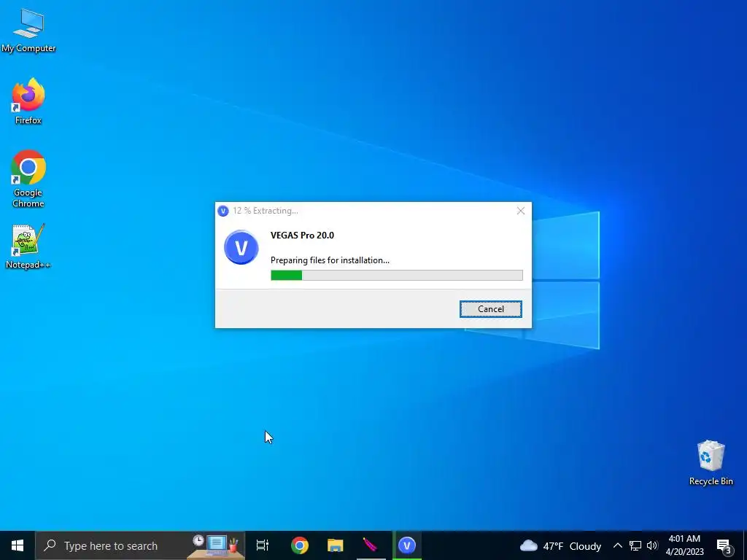Select the Google Chrome desktop shortcut
This screenshot has height=560, width=747.
(x=28, y=179)
